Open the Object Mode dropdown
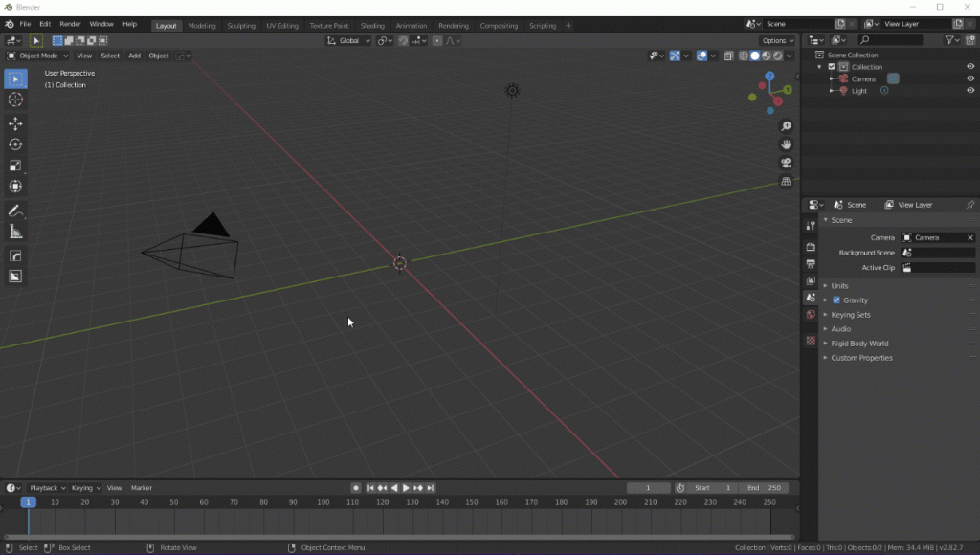This screenshot has width=980, height=555. point(37,55)
